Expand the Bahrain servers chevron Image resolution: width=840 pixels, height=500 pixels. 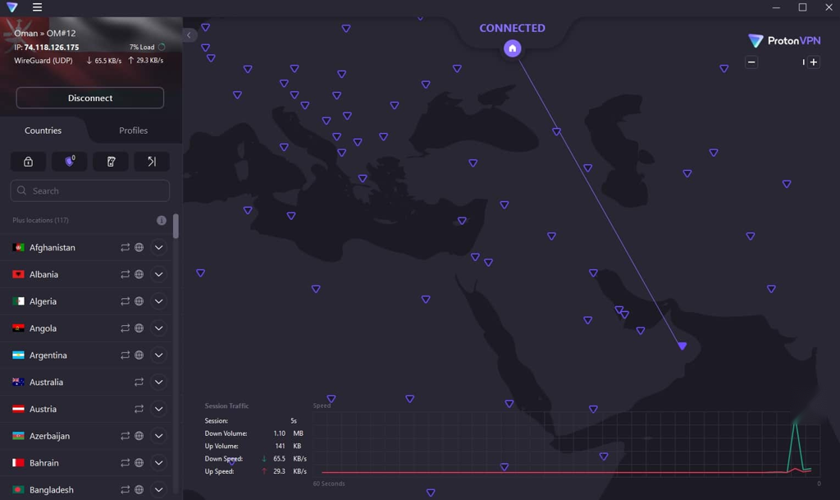(x=159, y=464)
